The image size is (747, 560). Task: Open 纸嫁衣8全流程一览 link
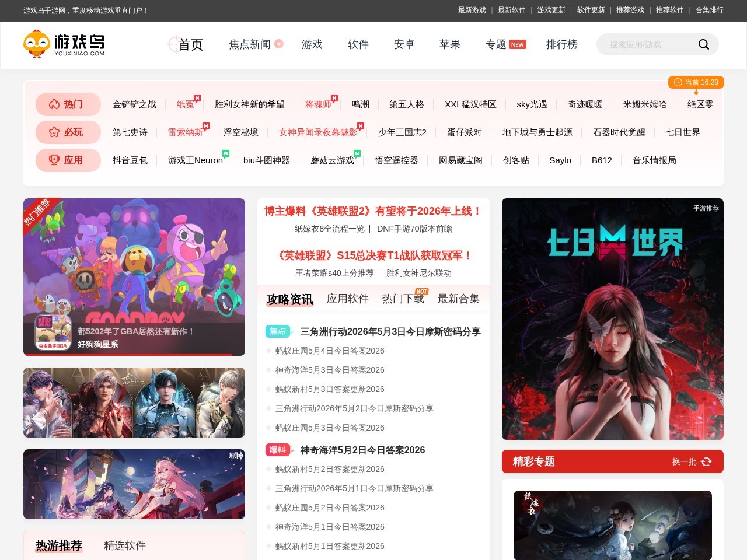click(329, 229)
